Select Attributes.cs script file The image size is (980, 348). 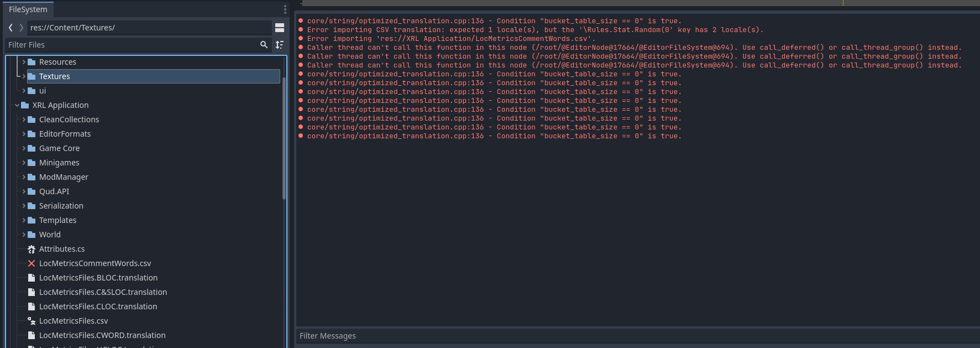(62, 249)
